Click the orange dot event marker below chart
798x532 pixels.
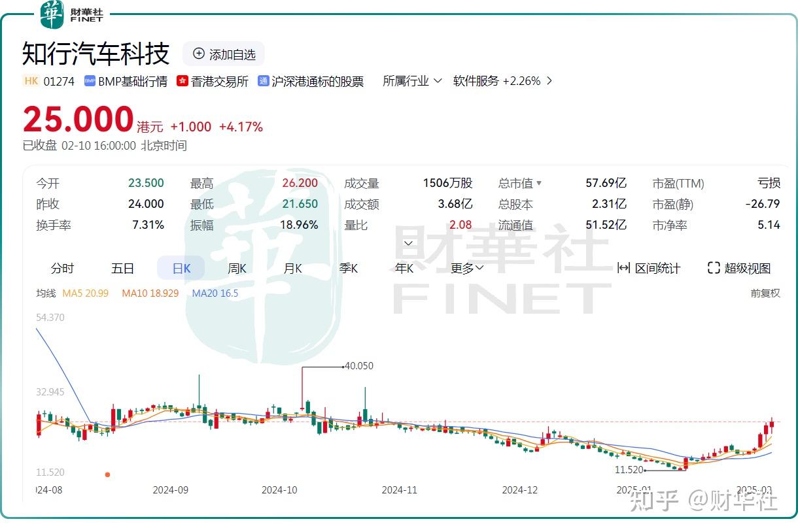(x=108, y=474)
